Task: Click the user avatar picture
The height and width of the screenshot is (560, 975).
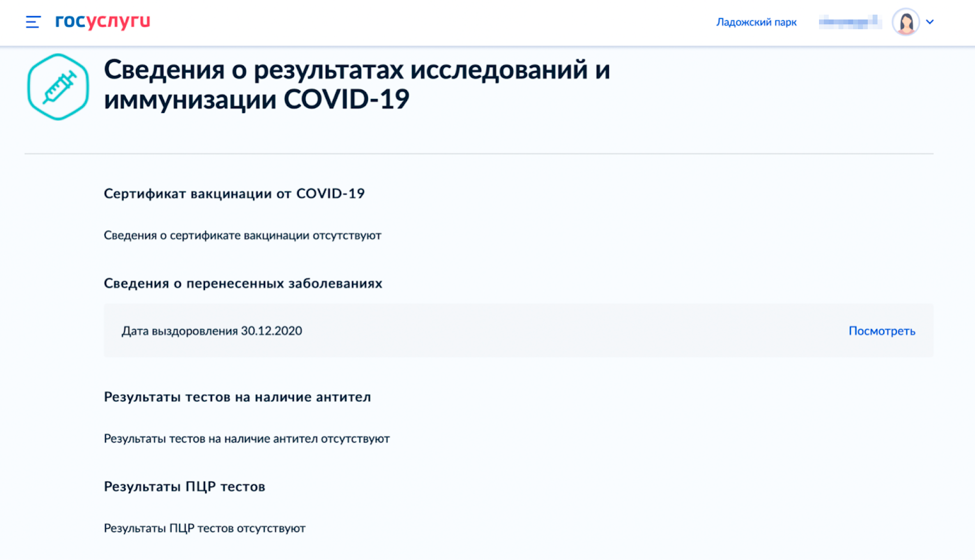Action: coord(906,22)
